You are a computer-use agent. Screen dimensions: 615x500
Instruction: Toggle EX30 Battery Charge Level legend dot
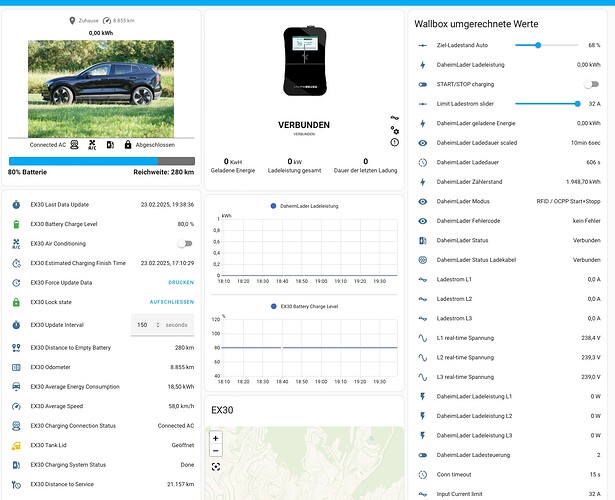273,306
